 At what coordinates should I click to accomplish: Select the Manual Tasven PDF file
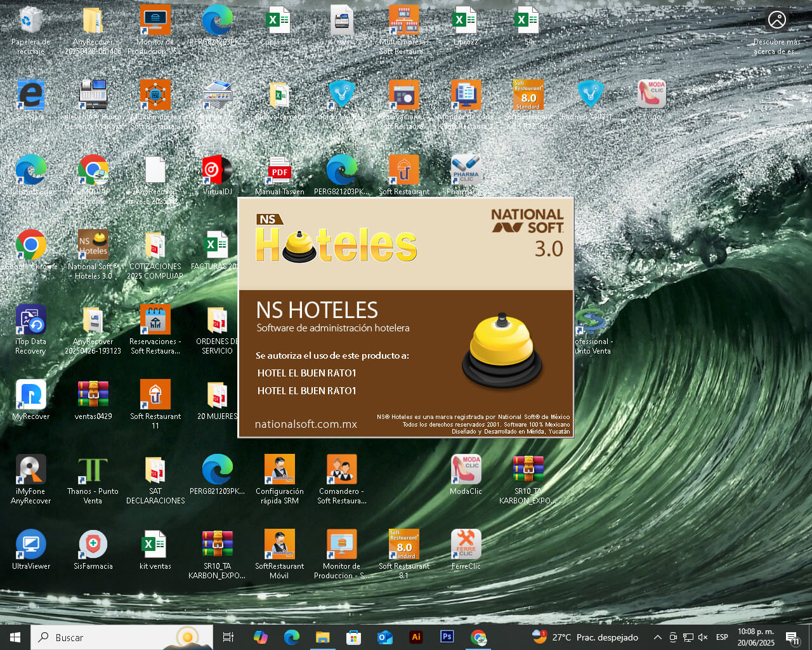tap(279, 176)
